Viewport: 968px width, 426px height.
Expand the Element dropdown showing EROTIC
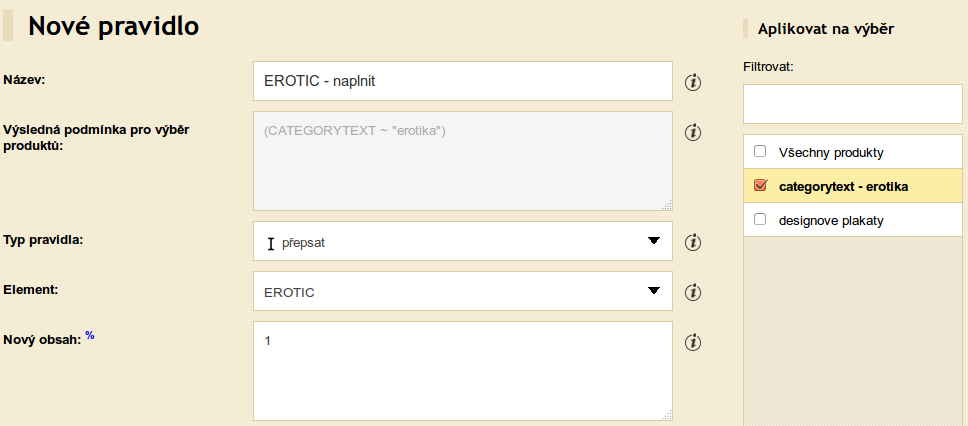(462, 291)
